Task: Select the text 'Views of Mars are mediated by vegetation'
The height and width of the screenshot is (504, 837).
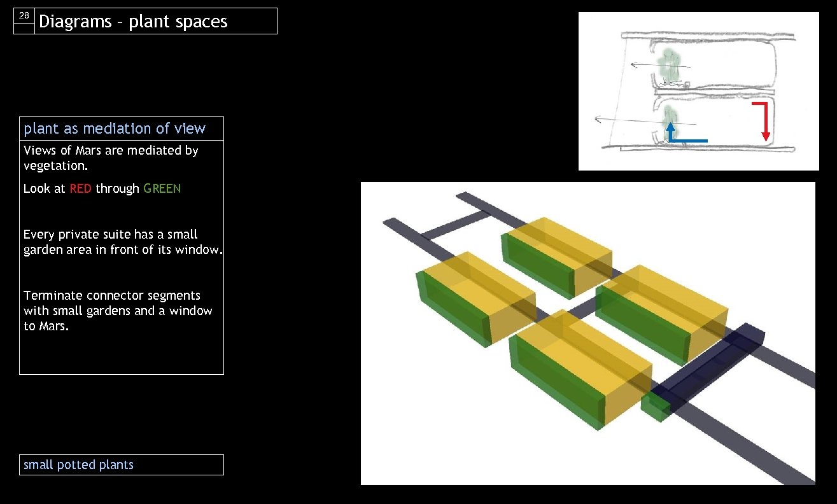Action: [x=111, y=157]
